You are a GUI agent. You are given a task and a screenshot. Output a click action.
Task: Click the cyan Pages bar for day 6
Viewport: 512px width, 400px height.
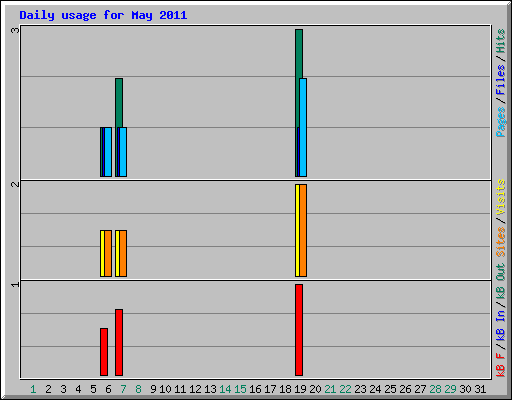(x=108, y=152)
